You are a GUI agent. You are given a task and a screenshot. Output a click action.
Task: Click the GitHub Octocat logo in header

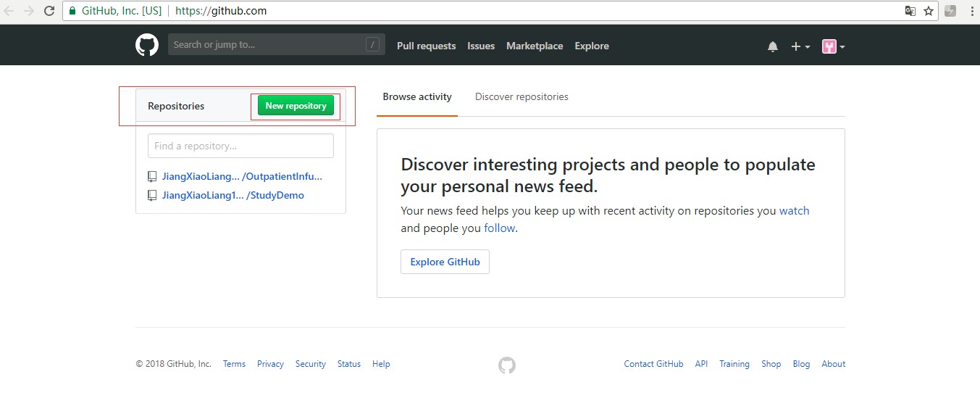click(x=147, y=45)
